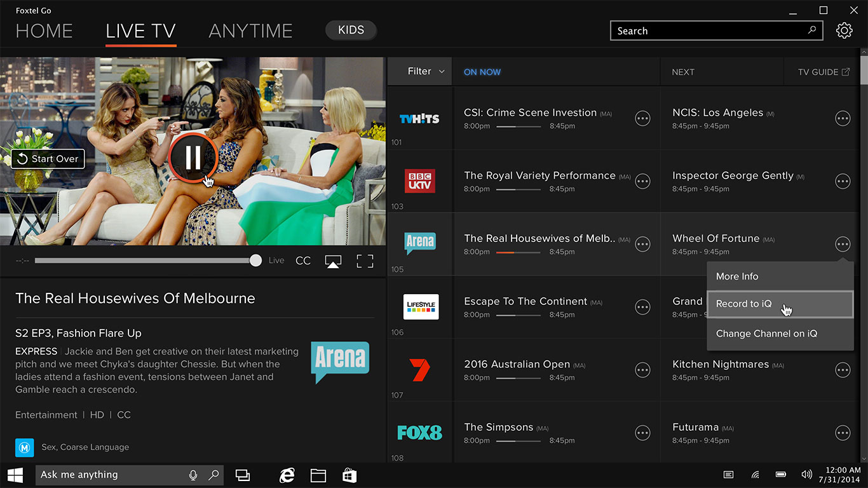868x488 pixels.
Task: Select the NEXT column header
Action: click(x=683, y=72)
